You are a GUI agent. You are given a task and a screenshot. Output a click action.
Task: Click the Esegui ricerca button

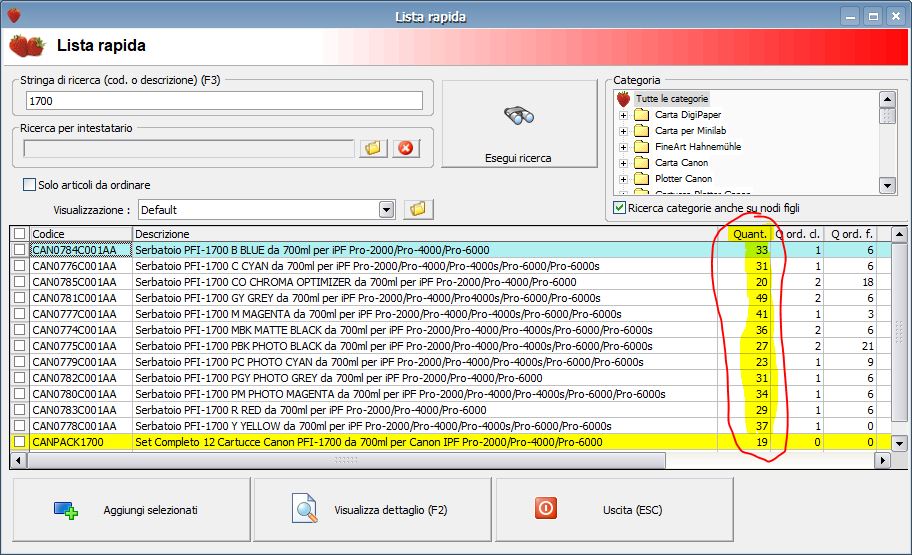tap(519, 124)
